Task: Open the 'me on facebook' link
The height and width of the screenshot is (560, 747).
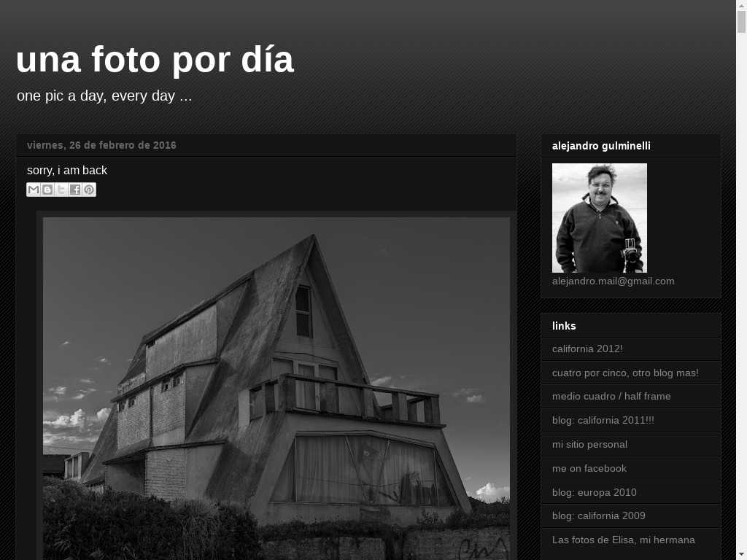Action: (x=589, y=468)
